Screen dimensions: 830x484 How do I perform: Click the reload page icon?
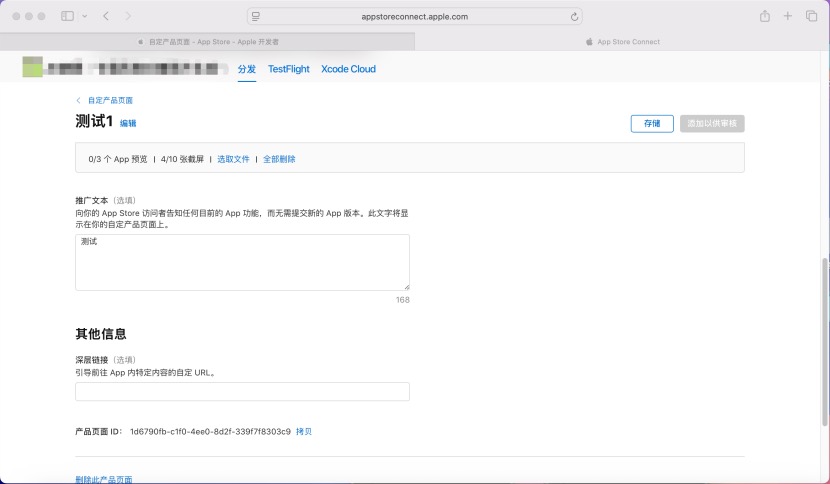tap(574, 17)
